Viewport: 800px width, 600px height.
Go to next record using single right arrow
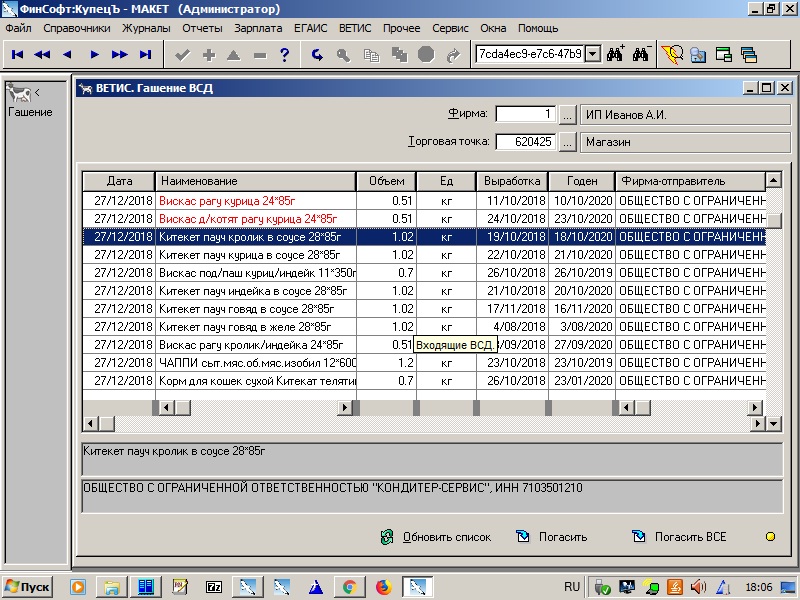[x=94, y=54]
